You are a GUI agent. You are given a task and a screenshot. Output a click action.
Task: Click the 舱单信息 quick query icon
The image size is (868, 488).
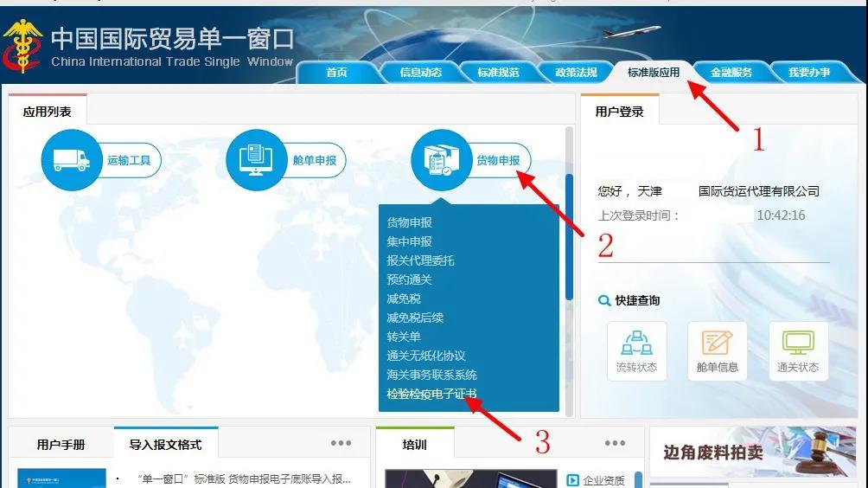click(718, 351)
